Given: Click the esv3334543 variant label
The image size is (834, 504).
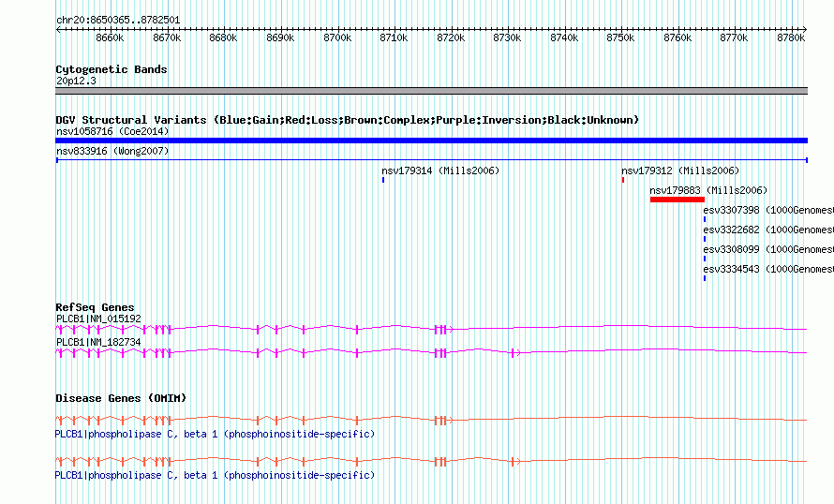Looking at the screenshot, I should click(x=768, y=269).
